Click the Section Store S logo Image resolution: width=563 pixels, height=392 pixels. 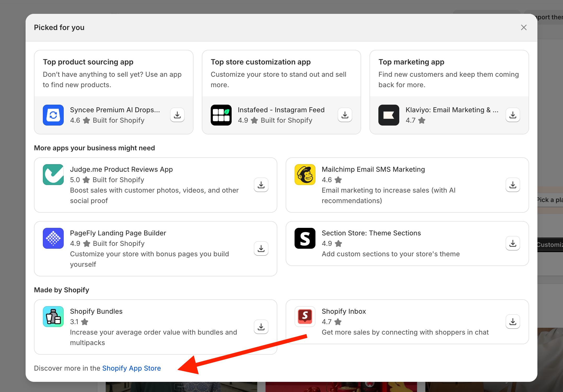pyautogui.click(x=305, y=238)
